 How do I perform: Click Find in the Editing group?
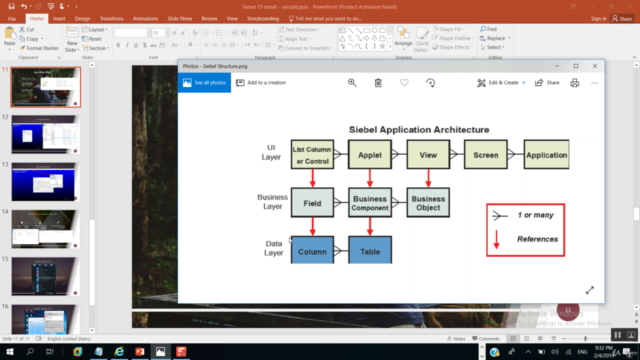coord(489,29)
